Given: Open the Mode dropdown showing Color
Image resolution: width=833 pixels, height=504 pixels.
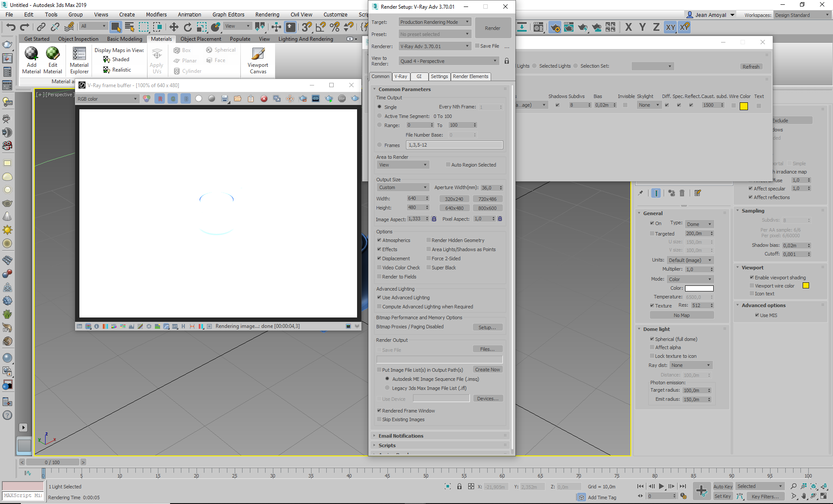Looking at the screenshot, I should (690, 279).
